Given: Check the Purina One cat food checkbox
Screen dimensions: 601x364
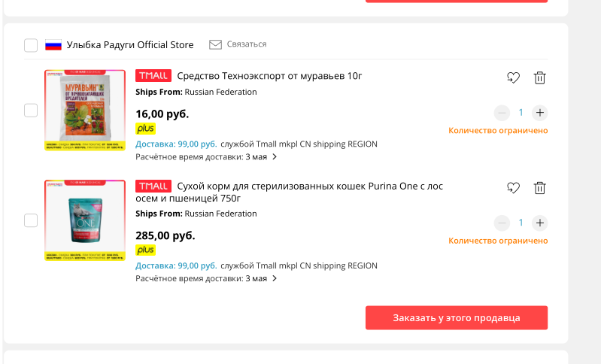Looking at the screenshot, I should 31,220.
